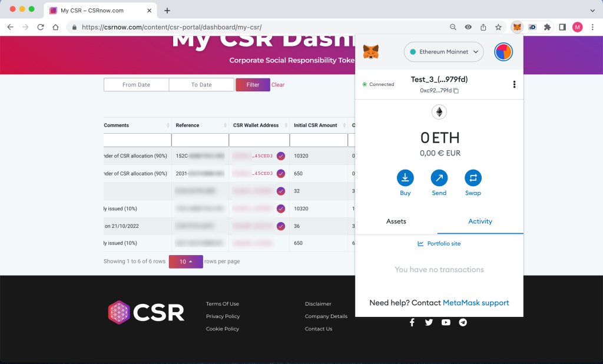This screenshot has height=364, width=603.
Task: Click the ID extension icon
Action: pyautogui.click(x=532, y=27)
